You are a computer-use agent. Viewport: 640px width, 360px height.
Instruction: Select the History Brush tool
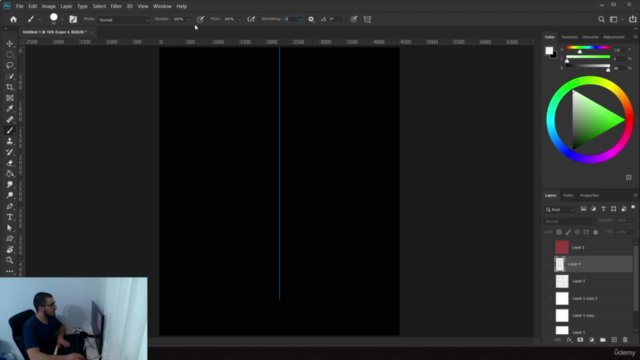click(x=10, y=152)
